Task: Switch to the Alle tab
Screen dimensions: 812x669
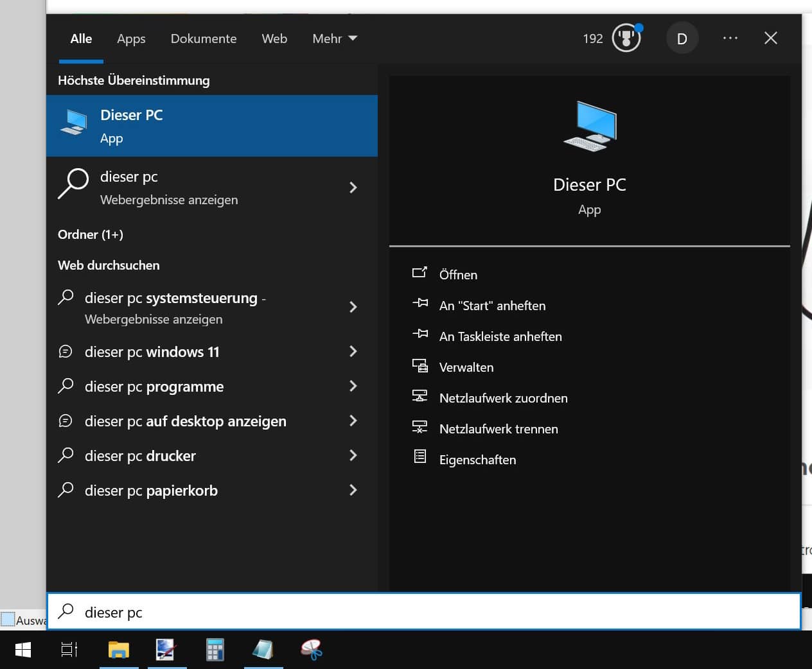Action: (81, 39)
